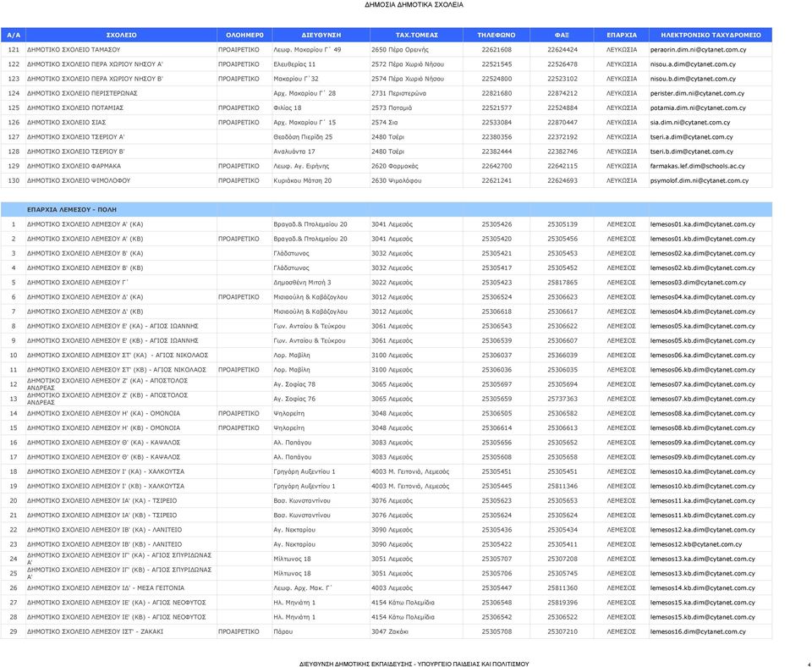
Task: Select email lemesos12.kb@cytanet.com.cy
Action: coord(696,544)
